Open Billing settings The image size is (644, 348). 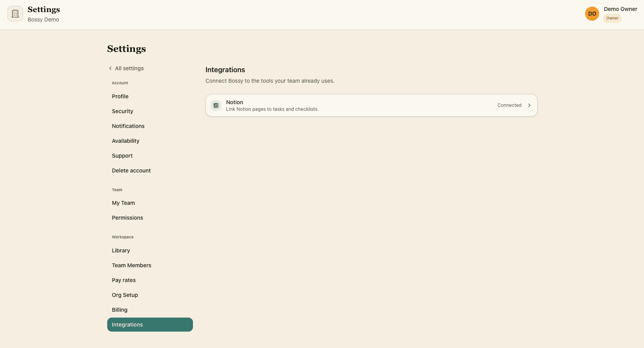click(x=150, y=310)
